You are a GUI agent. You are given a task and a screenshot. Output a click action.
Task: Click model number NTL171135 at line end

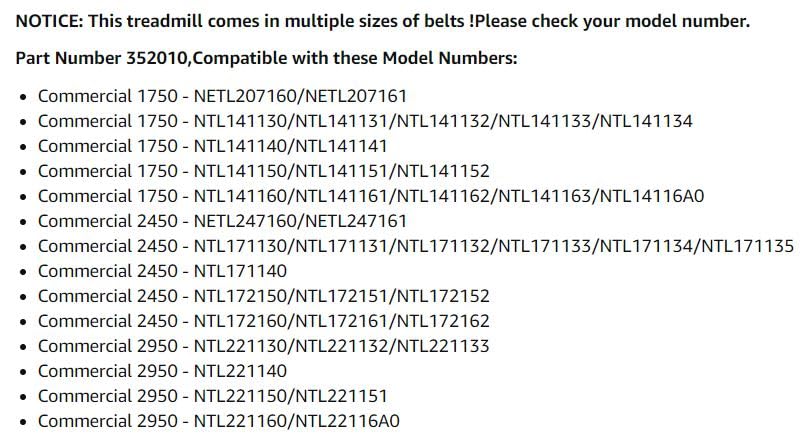click(748, 246)
